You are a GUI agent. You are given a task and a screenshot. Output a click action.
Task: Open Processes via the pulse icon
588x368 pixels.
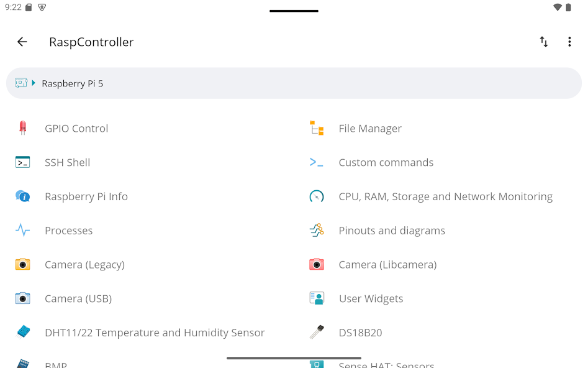coord(22,230)
